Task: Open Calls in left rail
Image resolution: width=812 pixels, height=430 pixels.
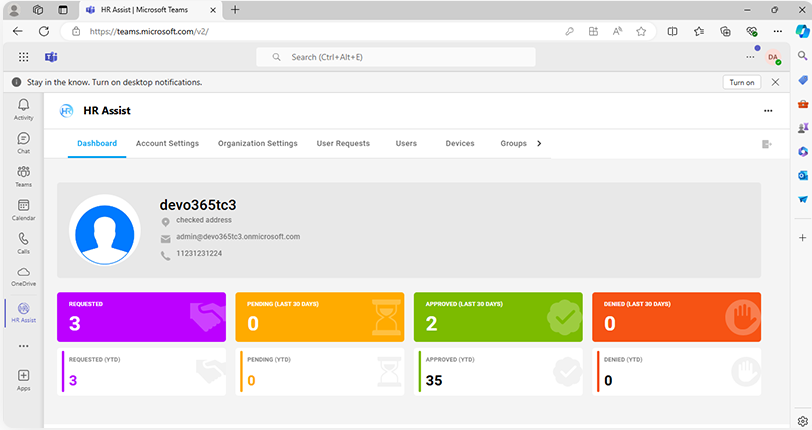Action: 23,243
